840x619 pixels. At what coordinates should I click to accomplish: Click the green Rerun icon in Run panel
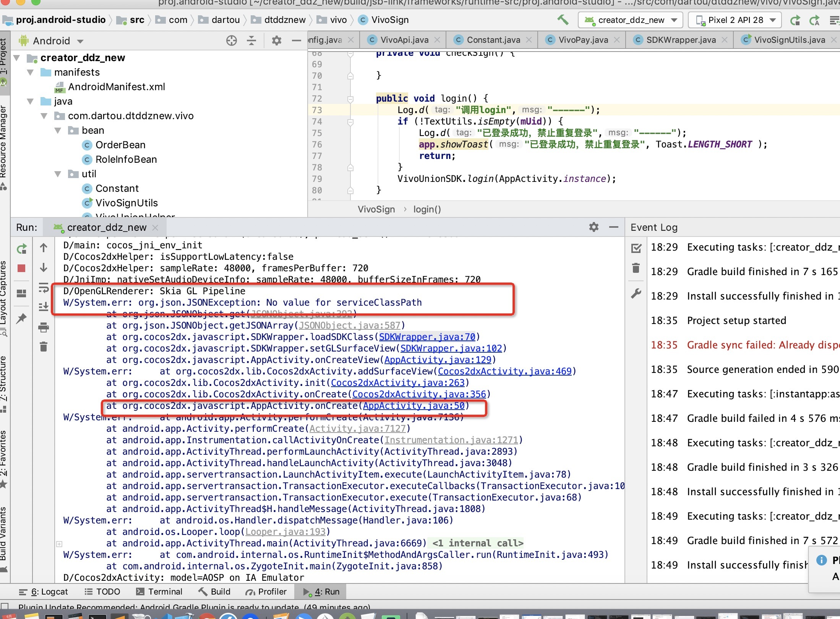[x=21, y=249]
